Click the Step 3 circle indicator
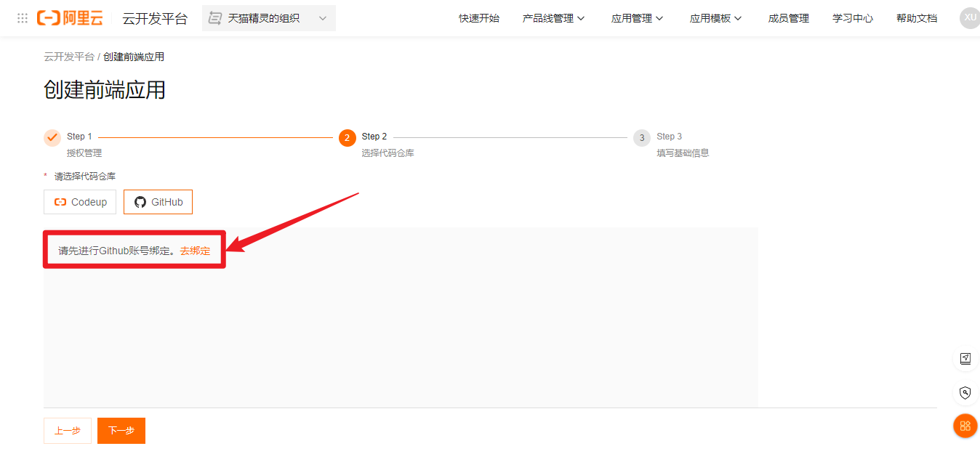 (642, 137)
